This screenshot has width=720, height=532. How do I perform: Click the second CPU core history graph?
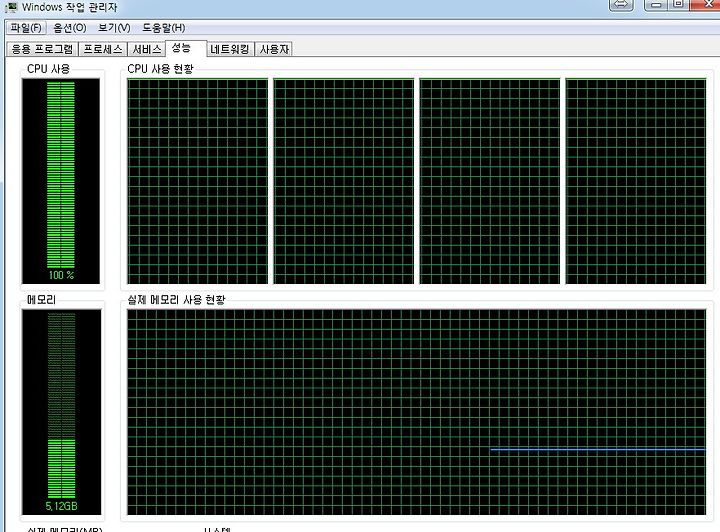pyautogui.click(x=343, y=181)
